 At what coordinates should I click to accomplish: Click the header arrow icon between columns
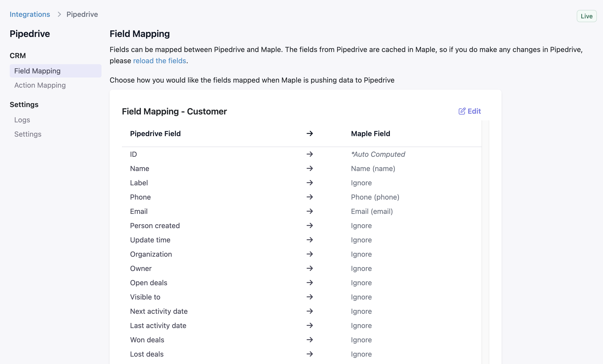click(x=310, y=134)
